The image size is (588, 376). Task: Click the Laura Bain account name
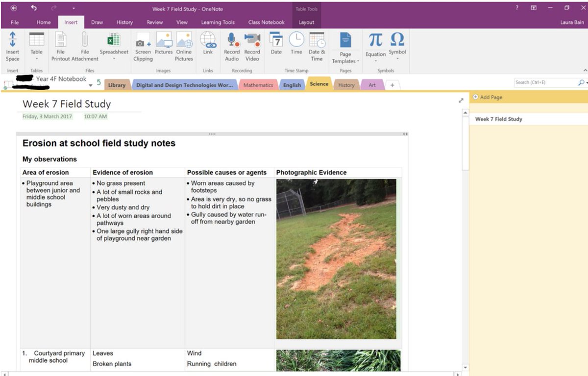[572, 22]
